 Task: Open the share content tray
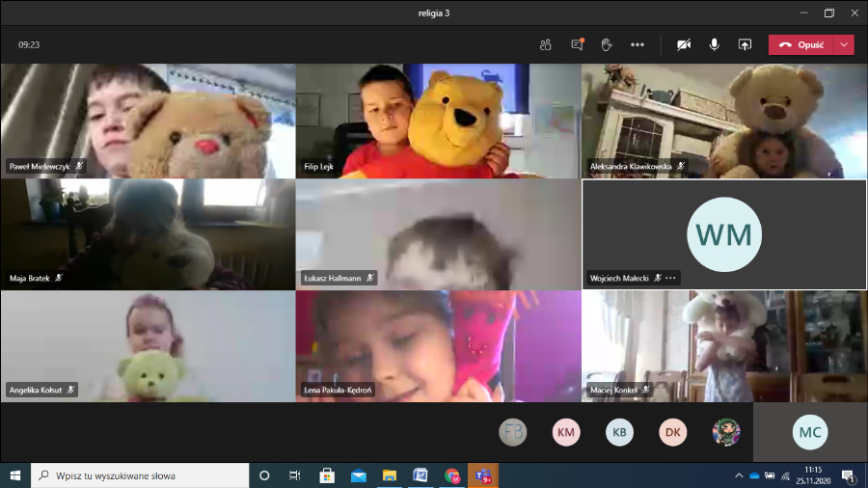coord(745,44)
